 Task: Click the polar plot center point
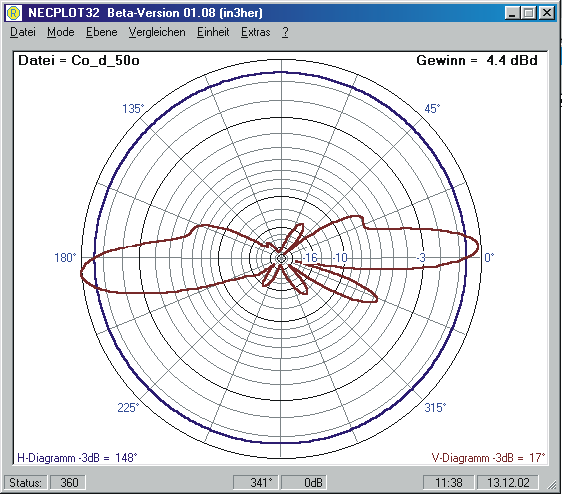(281, 258)
